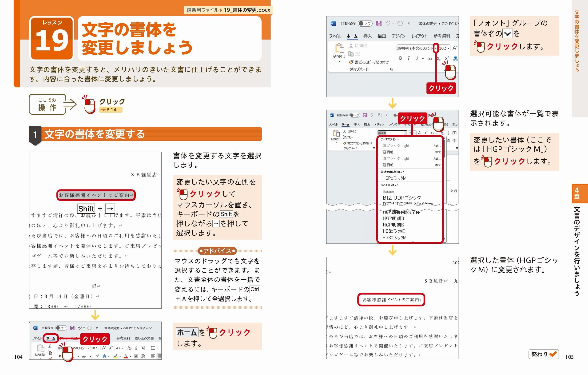This screenshot has height=375, width=588.
Task: Click grey character shading A icon beside red font color
Action: 136,356
